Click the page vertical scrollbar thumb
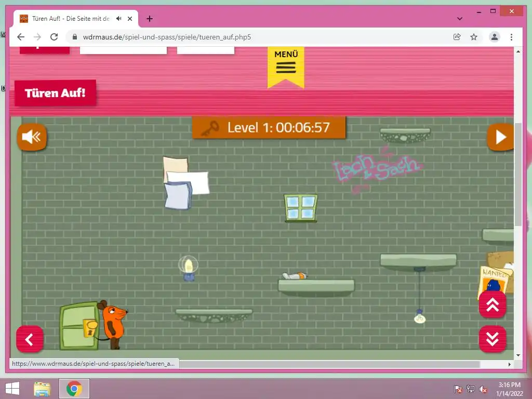 pyautogui.click(x=518, y=175)
